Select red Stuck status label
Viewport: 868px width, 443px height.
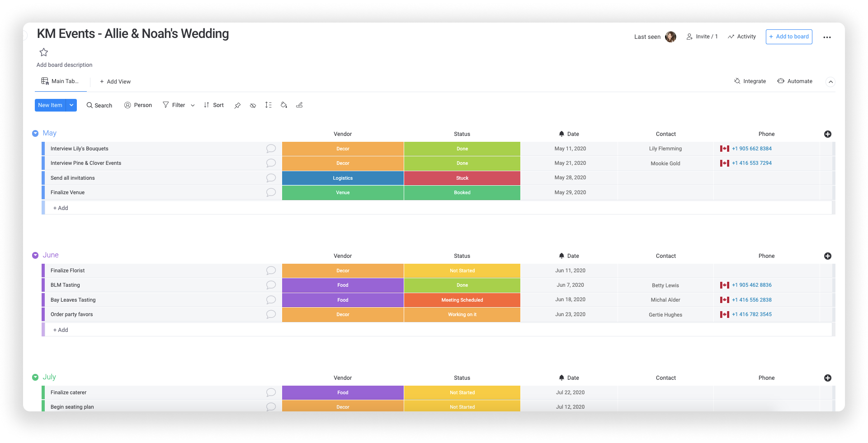462,178
